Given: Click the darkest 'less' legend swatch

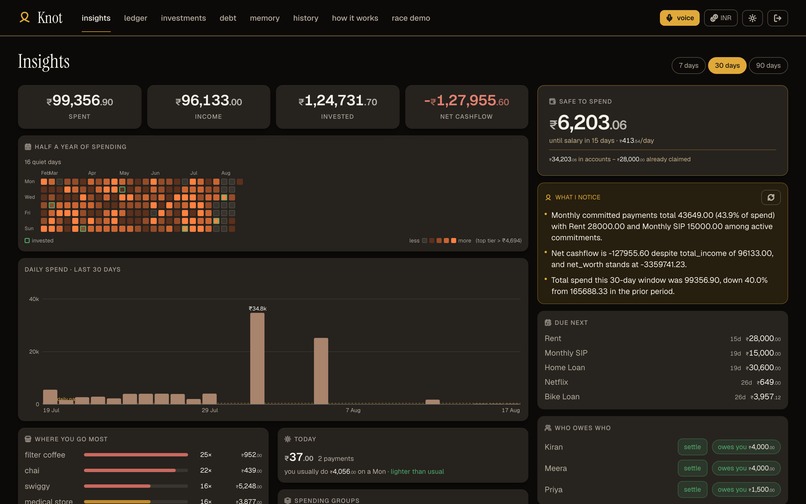Looking at the screenshot, I should coord(425,240).
